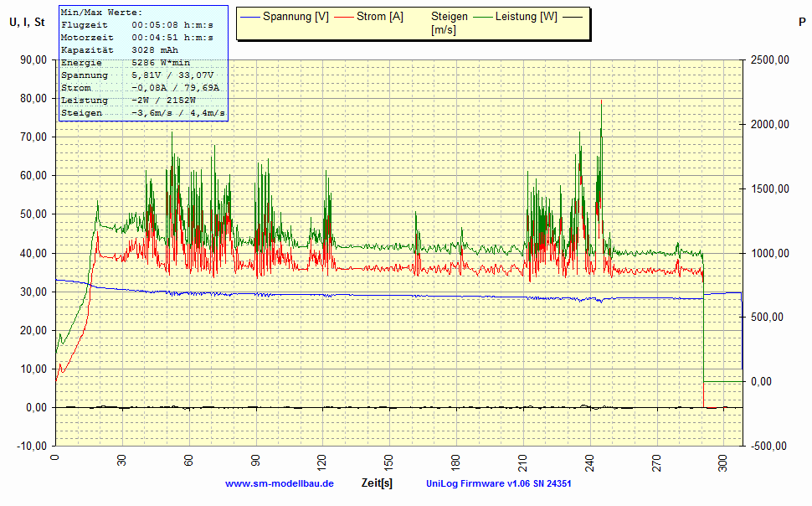The height and width of the screenshot is (506, 812).
Task: Click the blue Spannung legend line
Action: 250,17
